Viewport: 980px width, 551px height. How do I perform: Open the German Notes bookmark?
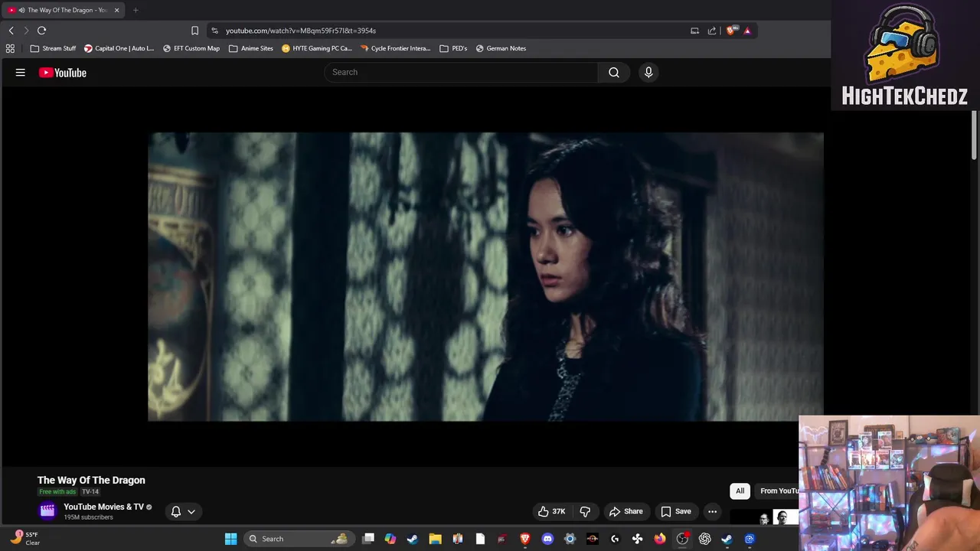point(501,48)
